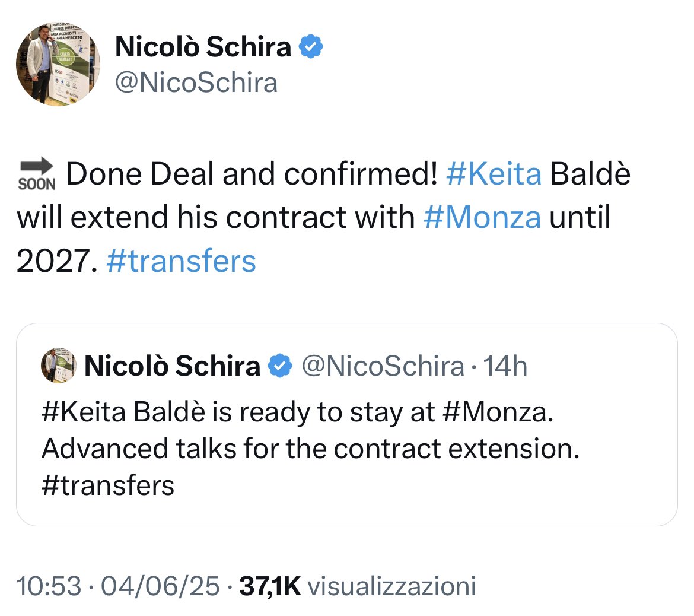Click the Nicolò Schira display name at top
Screen dimensions: 694x616
(x=203, y=46)
